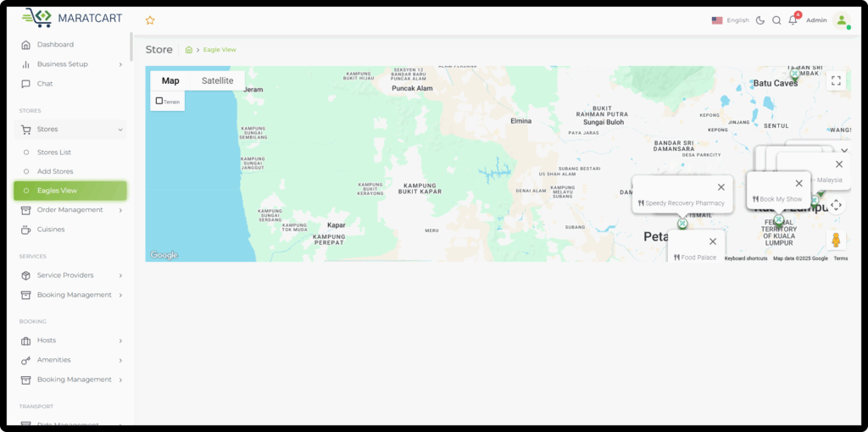Click the Food Palace label
This screenshot has width=868, height=432.
695,258
